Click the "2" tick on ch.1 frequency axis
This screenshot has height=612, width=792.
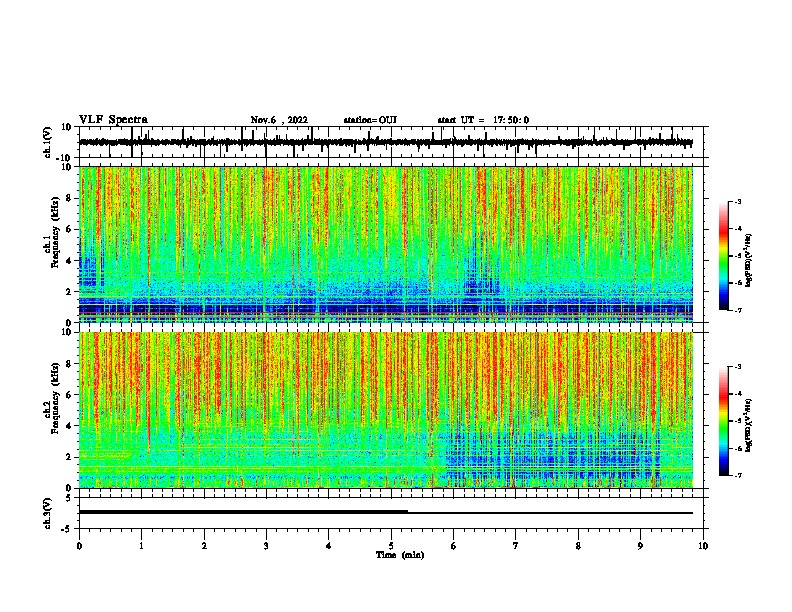70,291
